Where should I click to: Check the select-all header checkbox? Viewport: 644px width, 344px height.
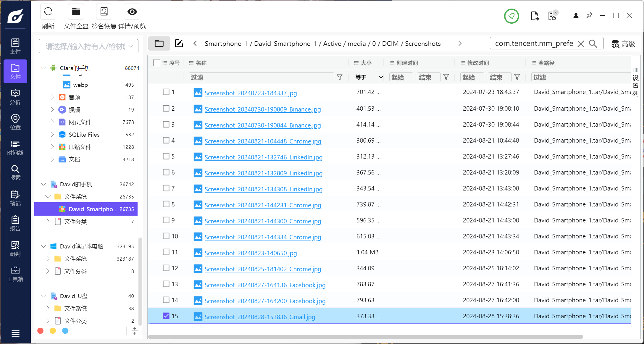coord(157,63)
